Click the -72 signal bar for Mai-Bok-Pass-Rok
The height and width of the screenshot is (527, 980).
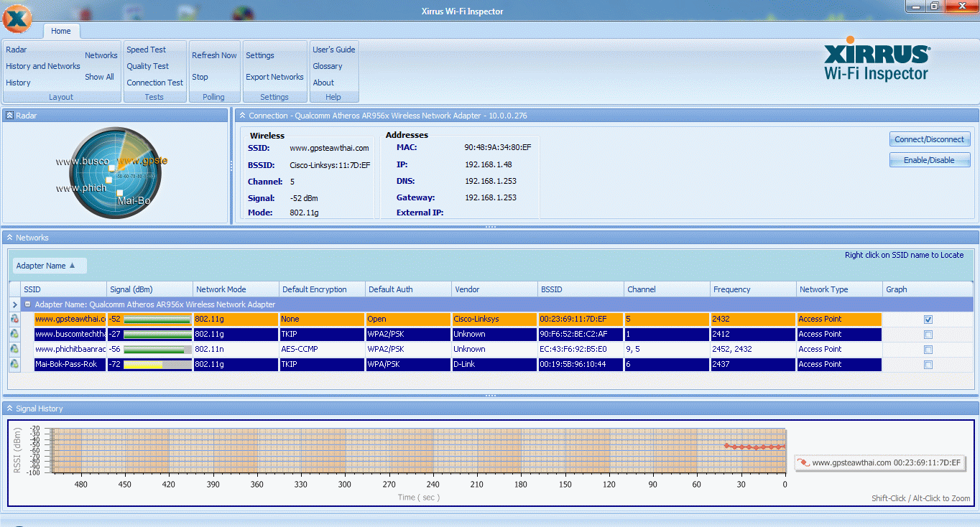click(x=157, y=365)
